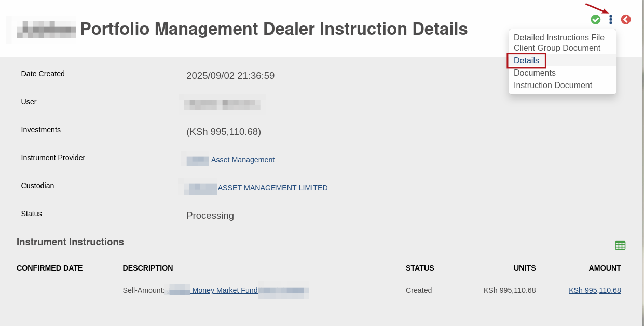
Task: Click the green table export icon
Action: pyautogui.click(x=620, y=245)
